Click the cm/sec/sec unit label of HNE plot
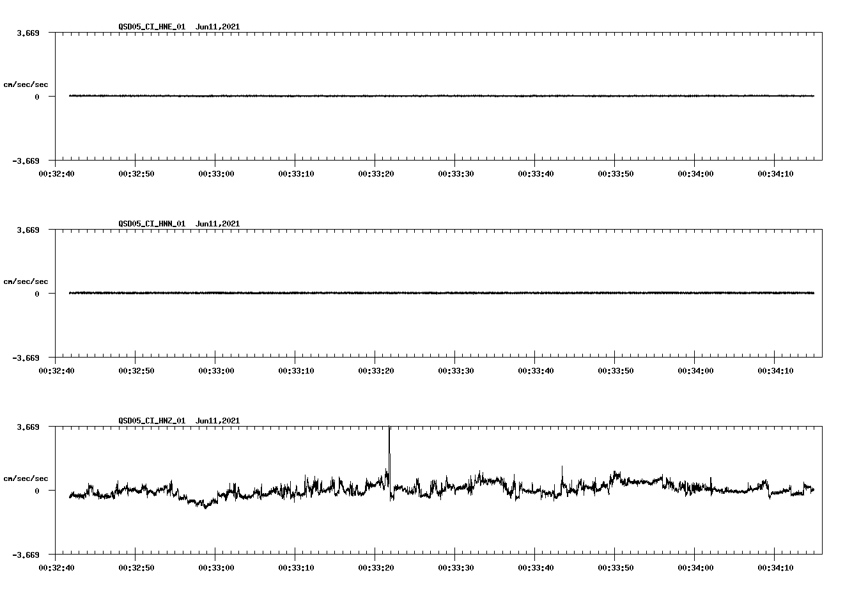The height and width of the screenshot is (591, 868). point(26,84)
